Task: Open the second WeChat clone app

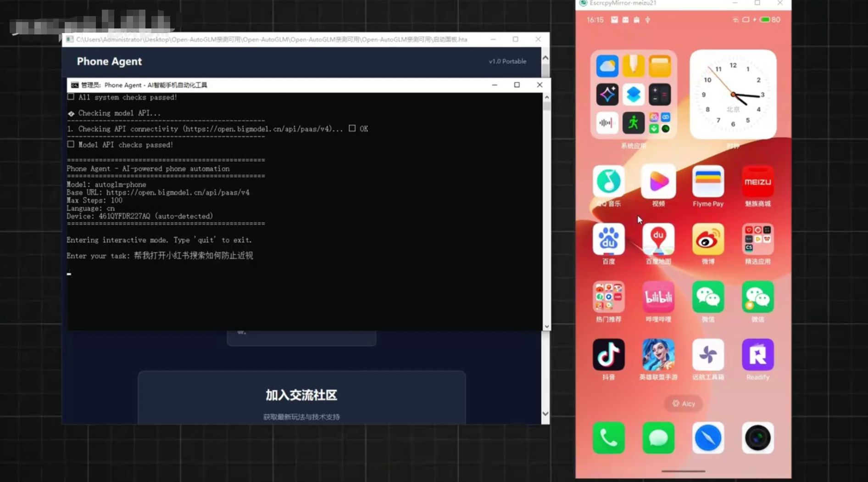Action: (757, 297)
